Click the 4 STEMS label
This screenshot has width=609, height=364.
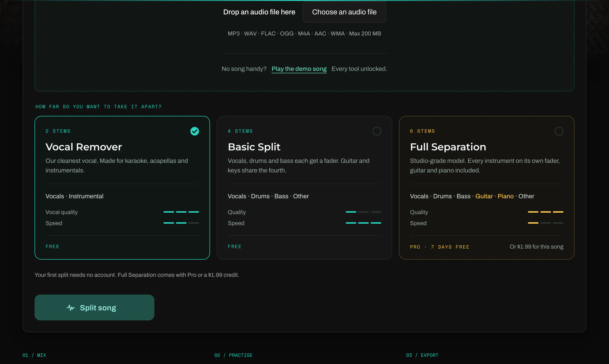[240, 131]
